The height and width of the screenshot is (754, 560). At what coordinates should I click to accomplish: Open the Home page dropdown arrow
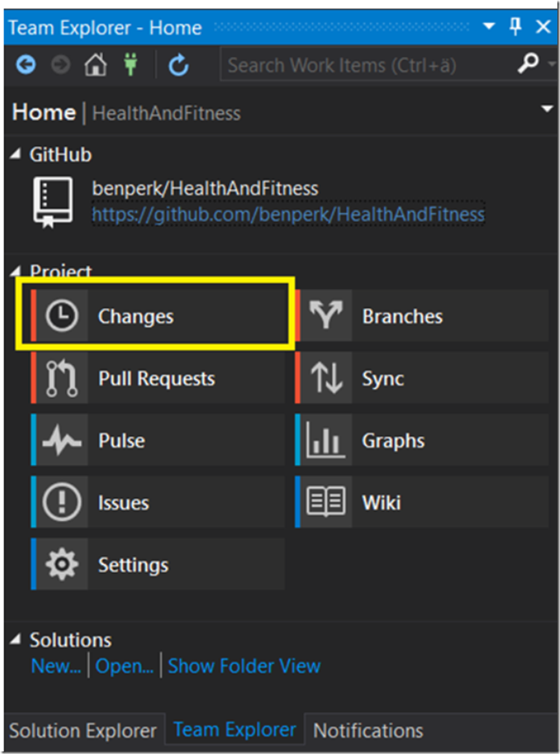pos(547,109)
